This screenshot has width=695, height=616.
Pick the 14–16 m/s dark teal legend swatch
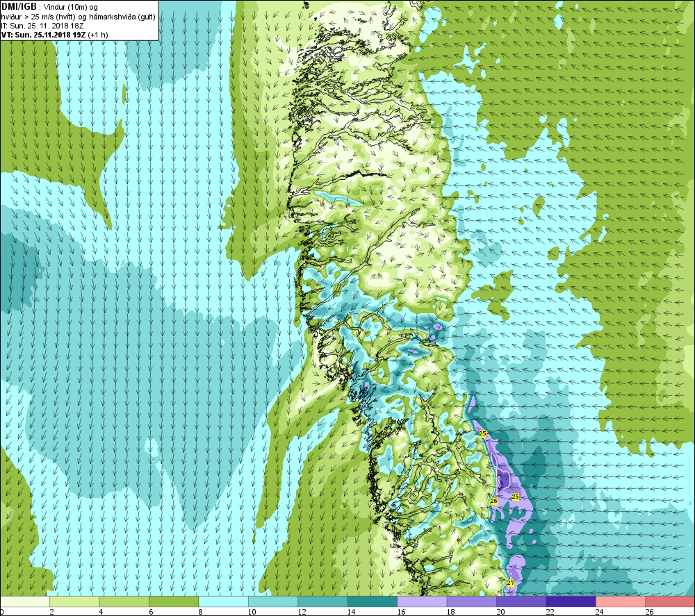373,601
